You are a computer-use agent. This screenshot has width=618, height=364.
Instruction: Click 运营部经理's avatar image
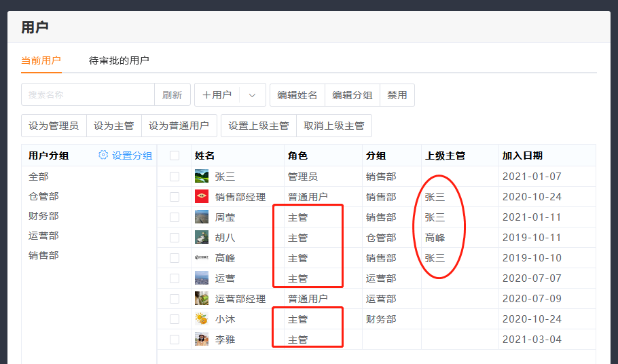pyautogui.click(x=202, y=299)
